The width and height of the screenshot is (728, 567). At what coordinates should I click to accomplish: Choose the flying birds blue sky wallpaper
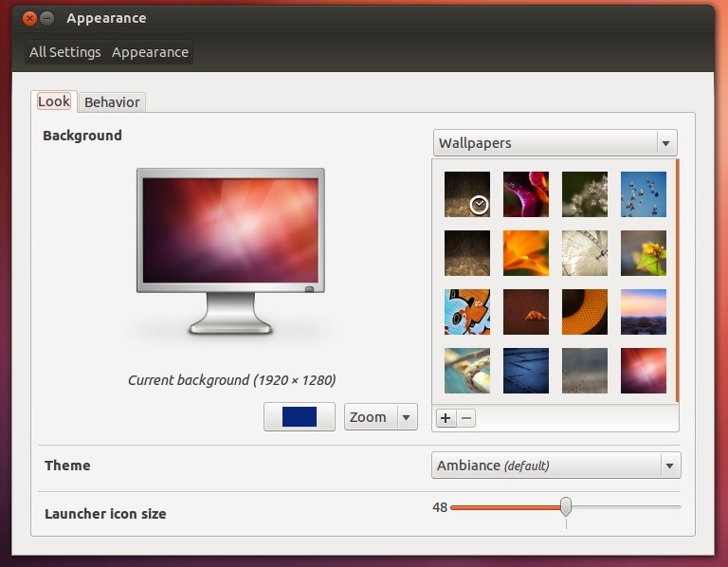(644, 194)
